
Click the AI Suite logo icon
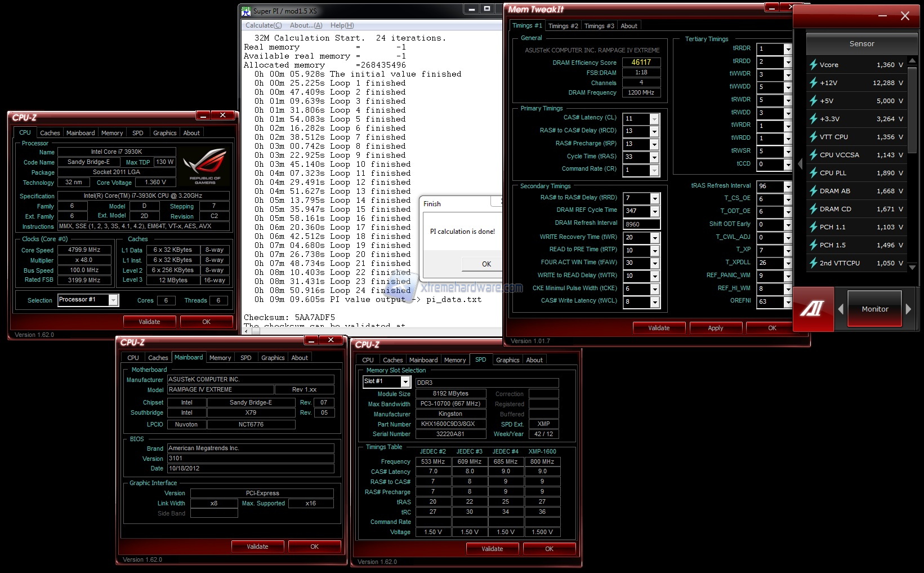tap(812, 309)
